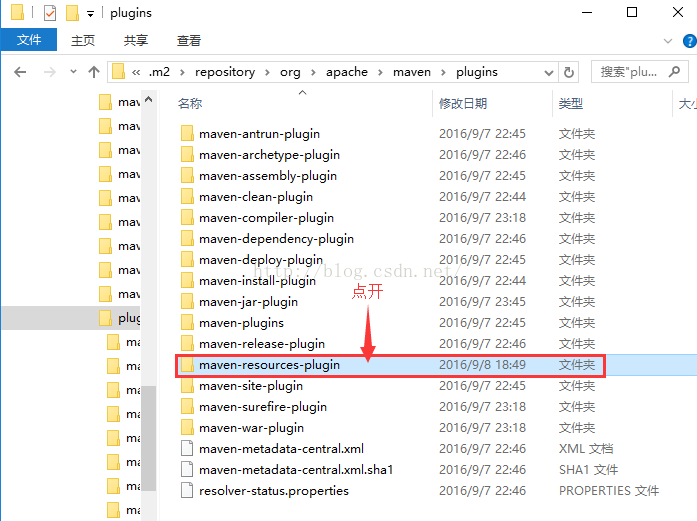Click the resolver-status.properties file icon
Screen dimensions: 697x521
pos(187,491)
